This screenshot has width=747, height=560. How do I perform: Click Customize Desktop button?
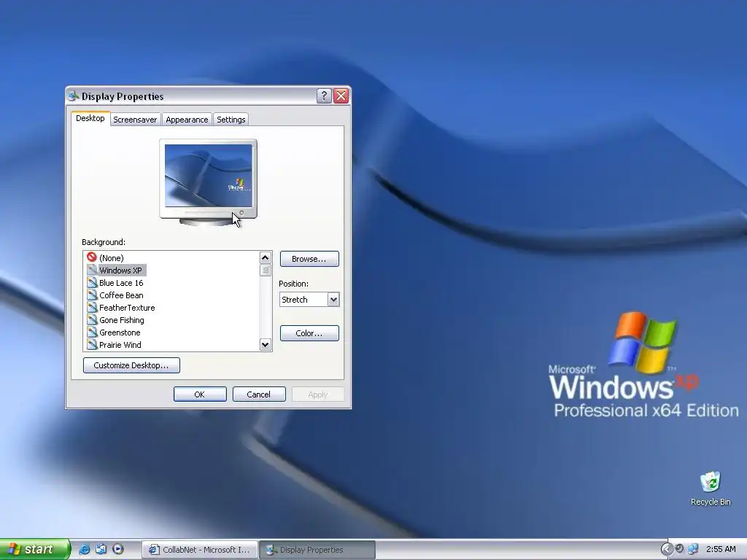(x=131, y=365)
